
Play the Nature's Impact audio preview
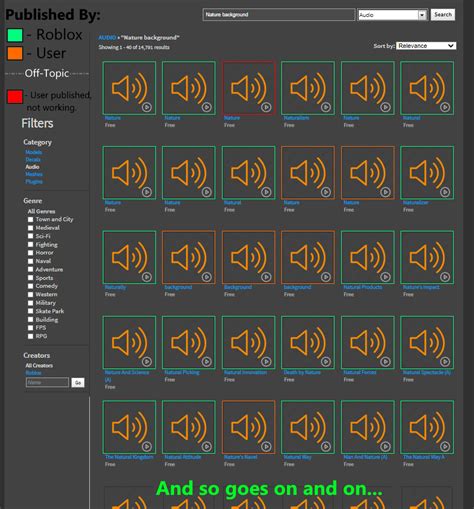coord(445,277)
